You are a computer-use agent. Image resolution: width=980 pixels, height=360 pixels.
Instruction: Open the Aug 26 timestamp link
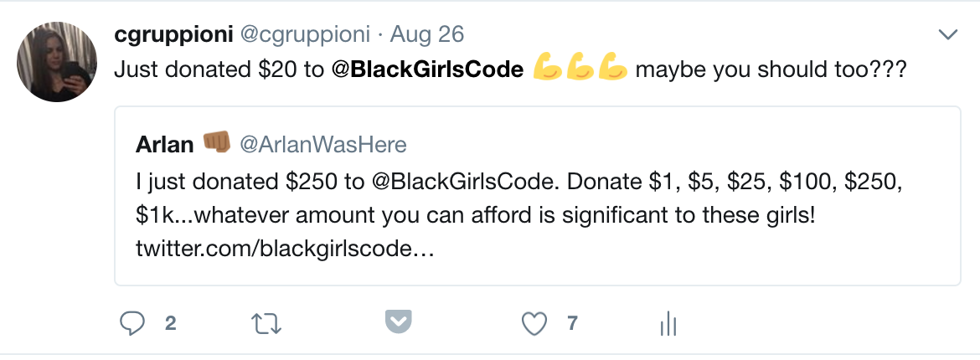[427, 34]
